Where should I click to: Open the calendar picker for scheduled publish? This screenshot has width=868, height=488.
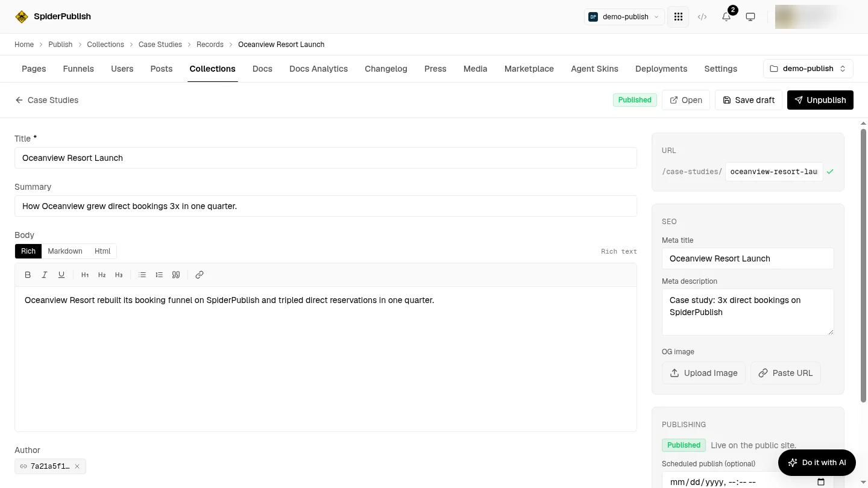[820, 482]
